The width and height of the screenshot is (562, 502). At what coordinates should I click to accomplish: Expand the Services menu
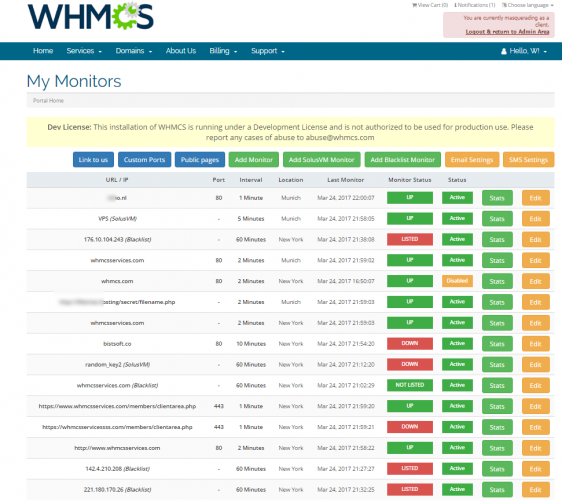pos(84,51)
